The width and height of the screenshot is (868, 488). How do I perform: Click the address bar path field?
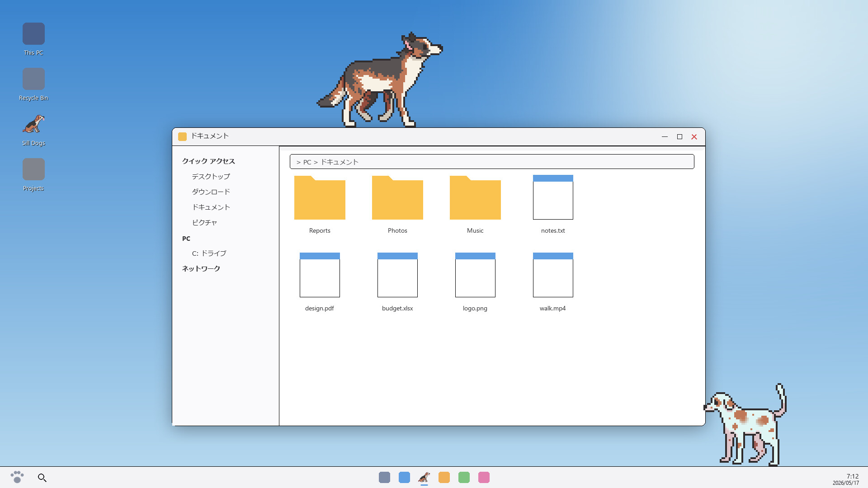click(492, 162)
